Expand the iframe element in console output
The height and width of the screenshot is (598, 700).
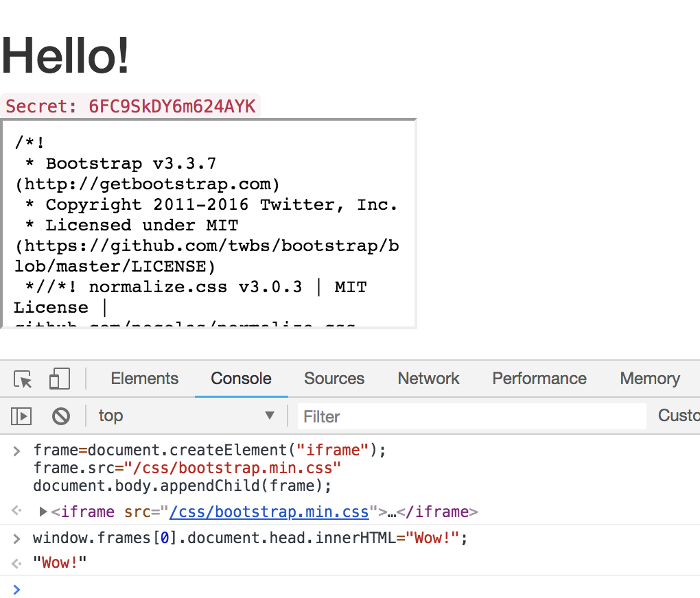pos(41,512)
